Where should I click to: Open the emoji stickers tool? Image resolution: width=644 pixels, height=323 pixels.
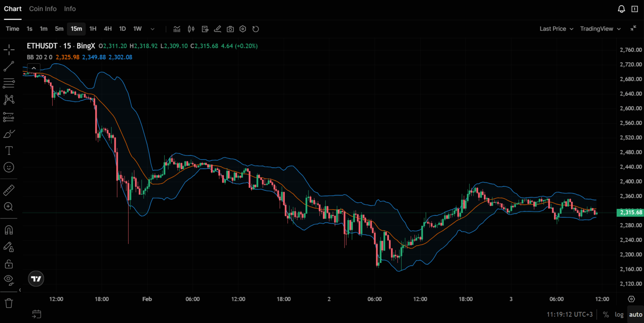[9, 167]
